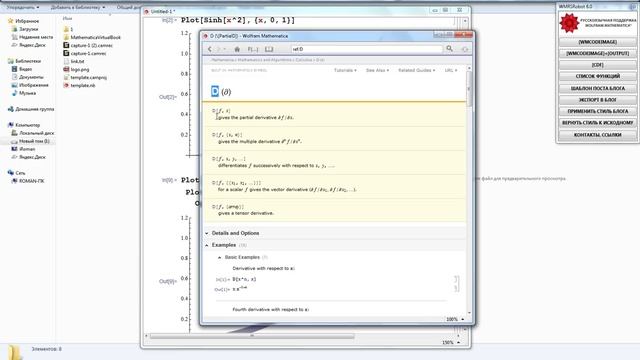Open the Tutorials dropdown

[x=345, y=70]
